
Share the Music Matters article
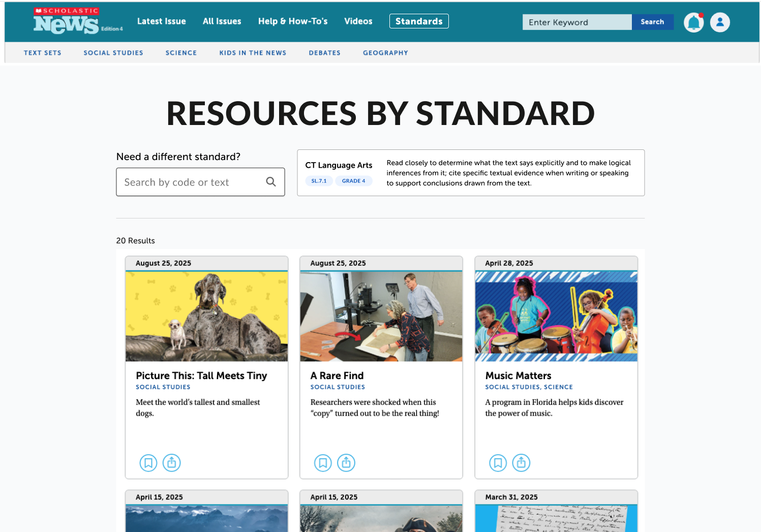[x=521, y=463]
